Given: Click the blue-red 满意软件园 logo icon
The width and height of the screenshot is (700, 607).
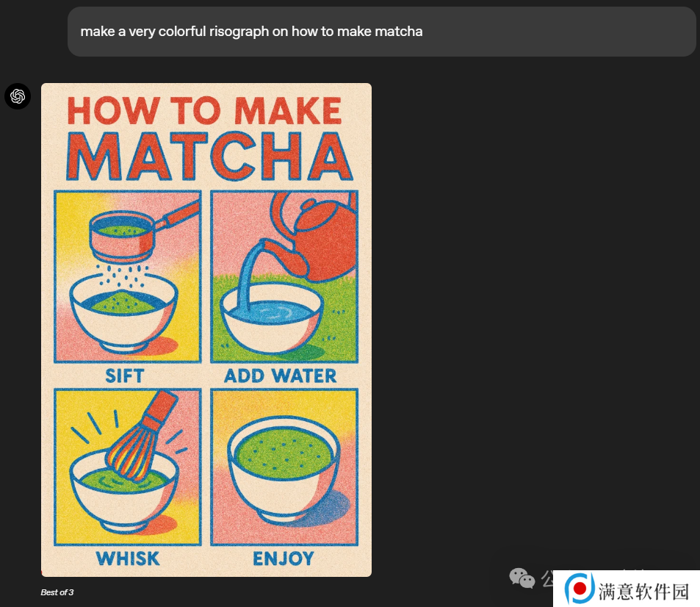Looking at the screenshot, I should coord(579,589).
